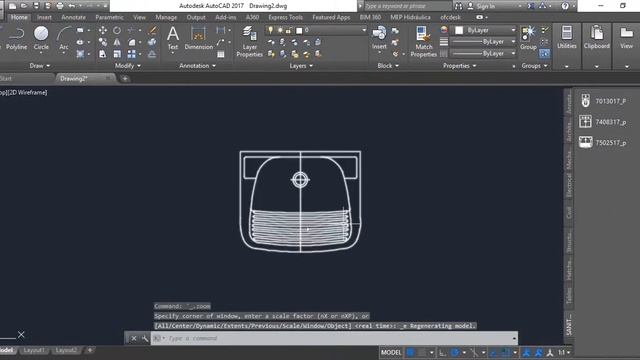Viewport: 640px width, 360px height.
Task: Expand the Annotation panel
Action: (198, 66)
